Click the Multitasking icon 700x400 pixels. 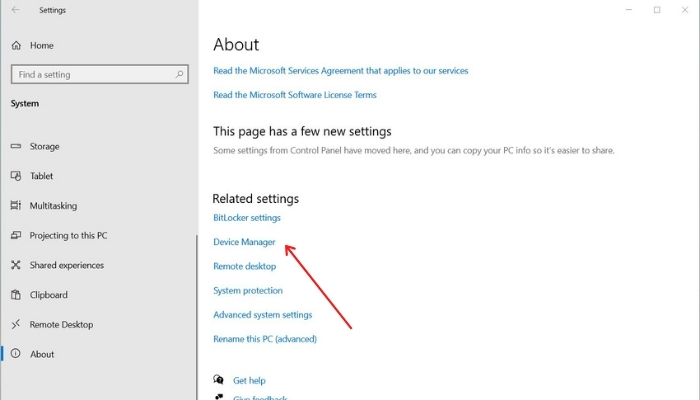click(x=16, y=205)
